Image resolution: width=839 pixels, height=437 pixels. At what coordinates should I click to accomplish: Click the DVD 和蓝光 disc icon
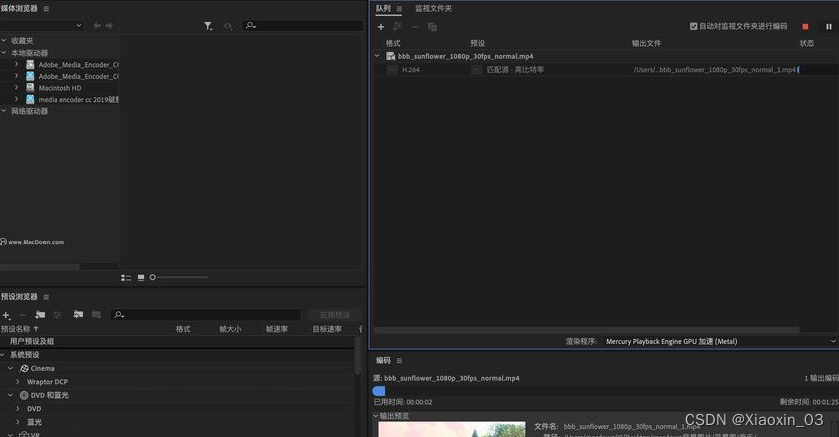[24, 395]
